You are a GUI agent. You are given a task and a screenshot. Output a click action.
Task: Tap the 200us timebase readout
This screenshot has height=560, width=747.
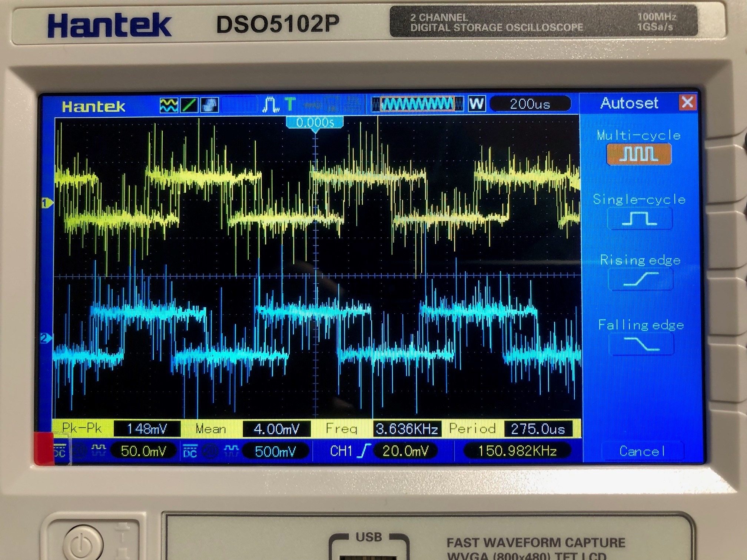coord(530,104)
